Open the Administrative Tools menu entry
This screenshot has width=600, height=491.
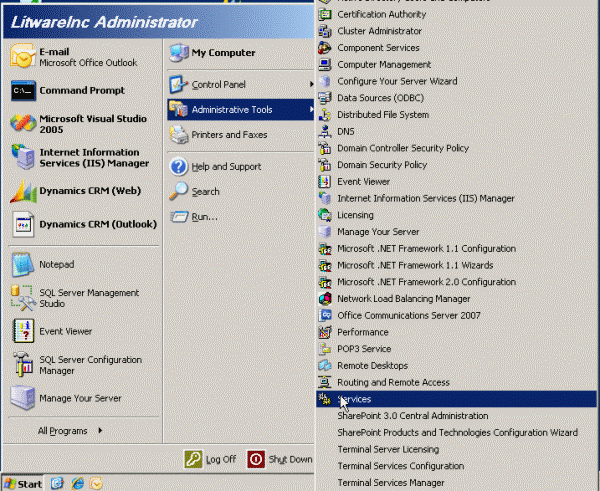240,109
